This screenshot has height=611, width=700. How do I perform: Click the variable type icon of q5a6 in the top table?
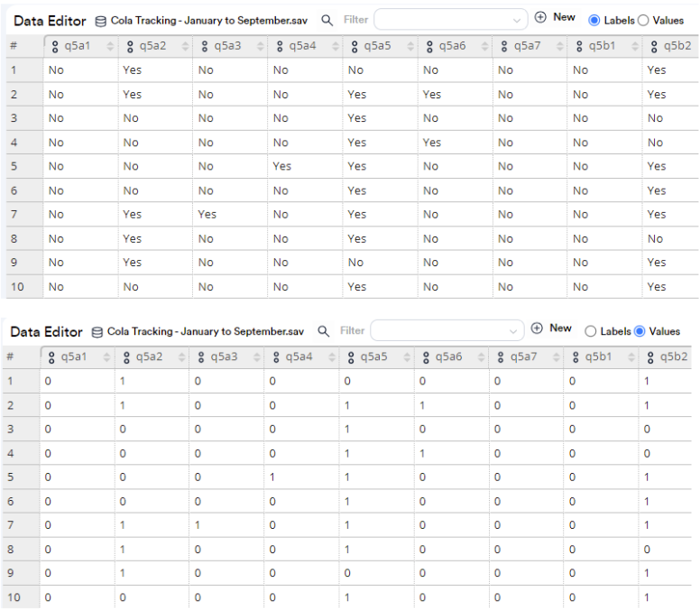429,46
